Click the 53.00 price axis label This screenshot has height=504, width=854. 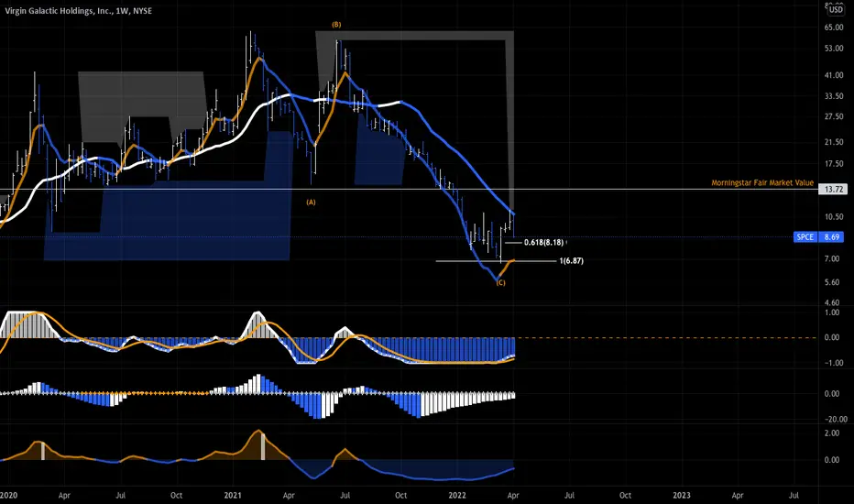click(833, 49)
